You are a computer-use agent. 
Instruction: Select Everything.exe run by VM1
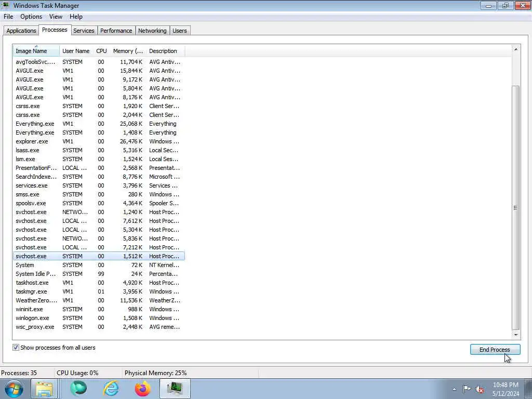(99, 124)
